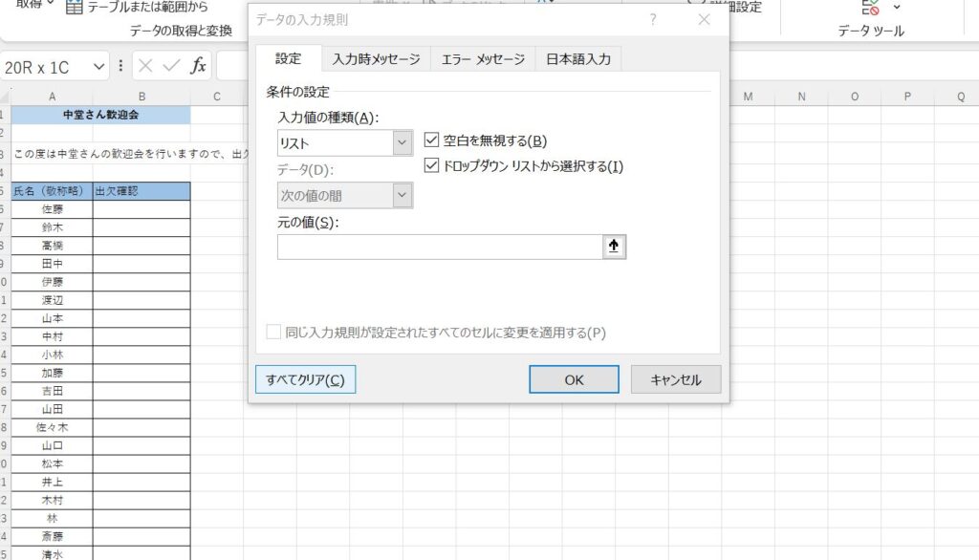Click the データ ツール validation icon in ribbon
The width and height of the screenshot is (979, 560).
tap(870, 8)
